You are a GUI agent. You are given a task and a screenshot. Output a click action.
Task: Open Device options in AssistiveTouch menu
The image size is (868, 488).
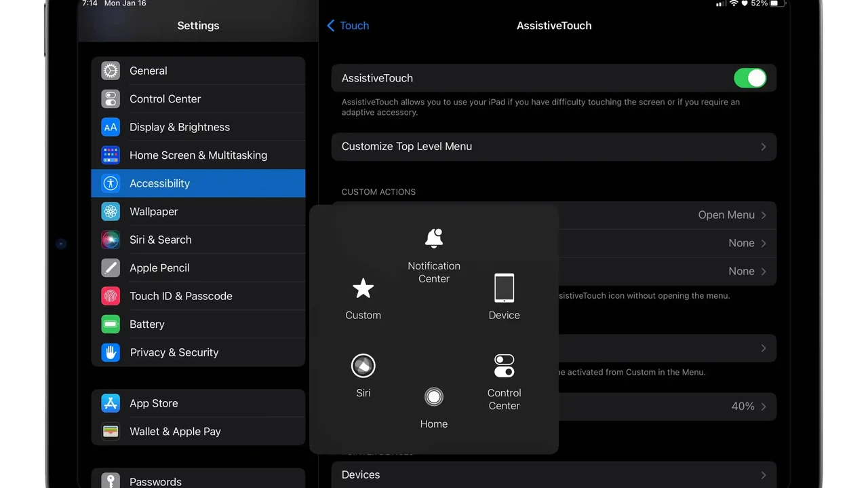504,297
